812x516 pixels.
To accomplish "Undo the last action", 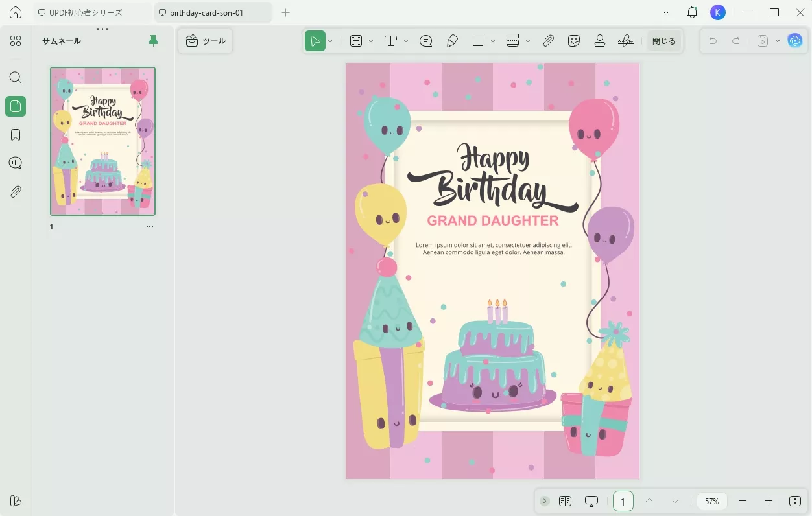I will [713, 41].
